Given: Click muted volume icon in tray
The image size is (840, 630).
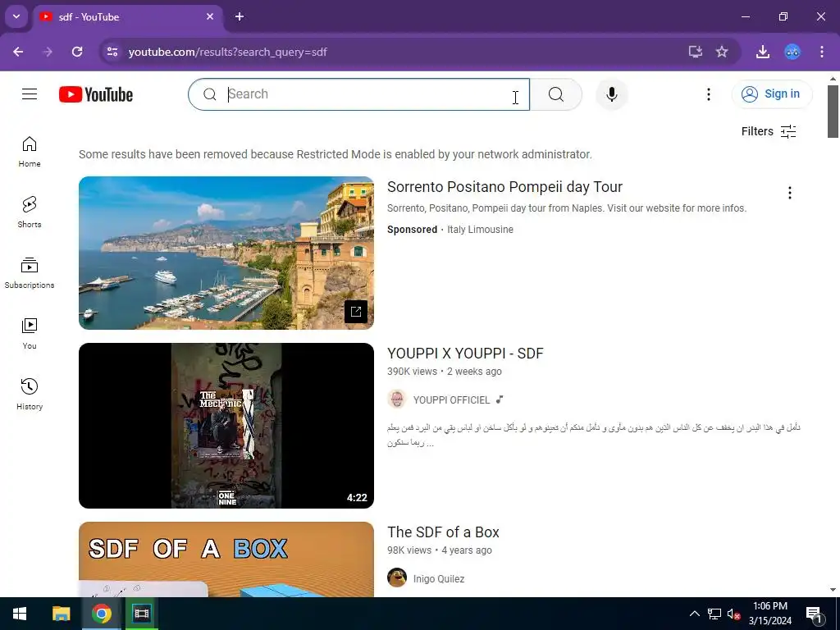Looking at the screenshot, I should pyautogui.click(x=733, y=614).
